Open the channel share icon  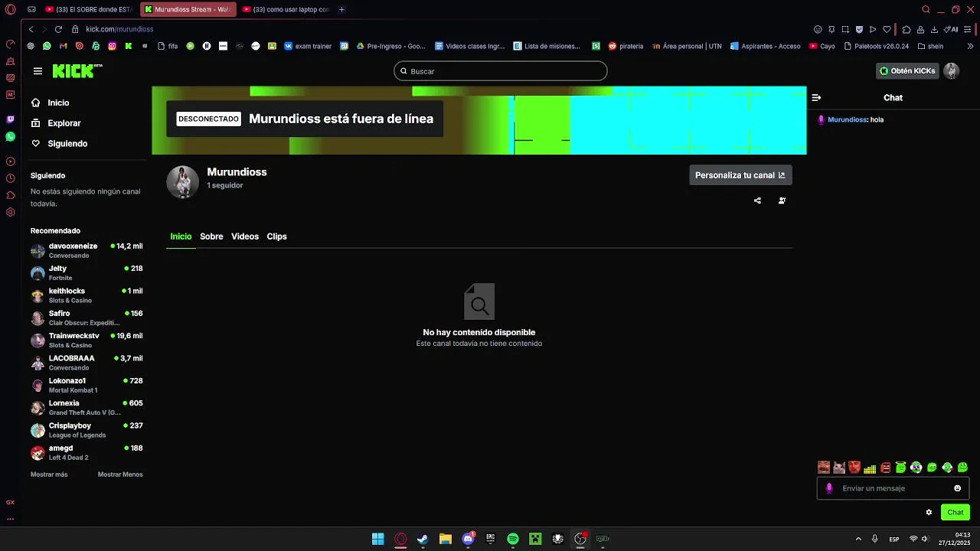tap(757, 201)
